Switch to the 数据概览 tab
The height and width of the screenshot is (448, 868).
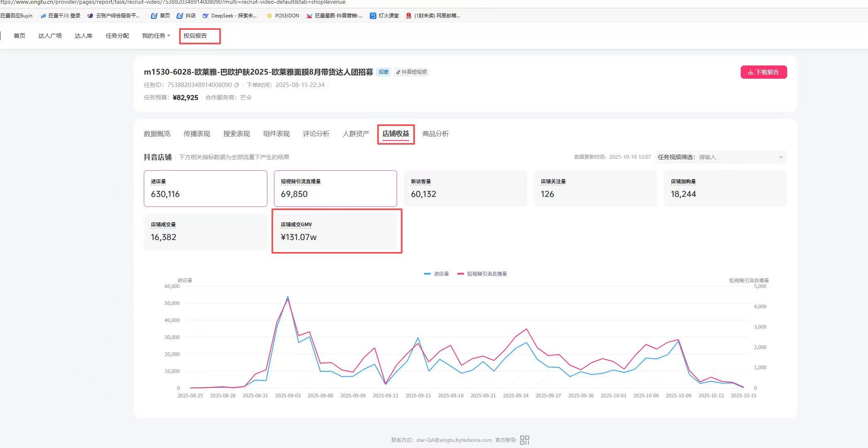[x=157, y=134]
